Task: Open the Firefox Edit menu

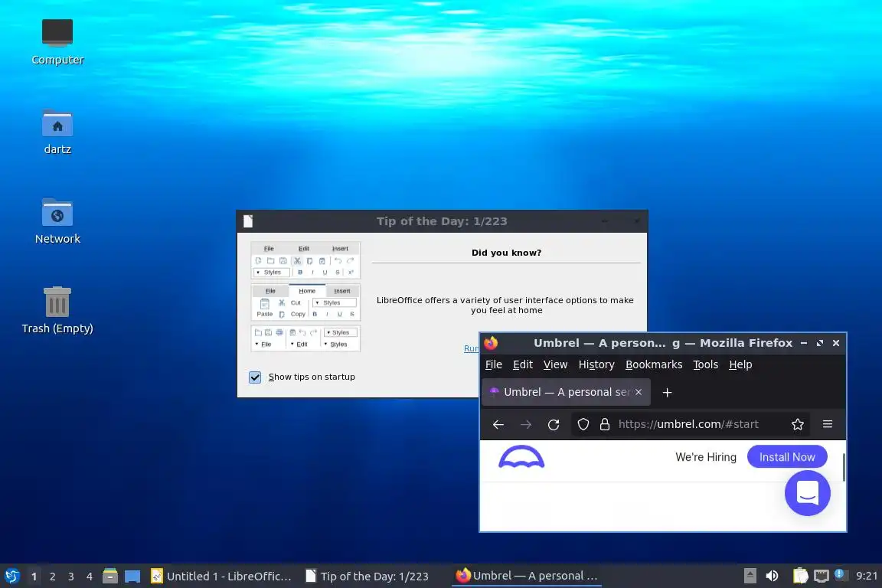Action: [x=523, y=364]
